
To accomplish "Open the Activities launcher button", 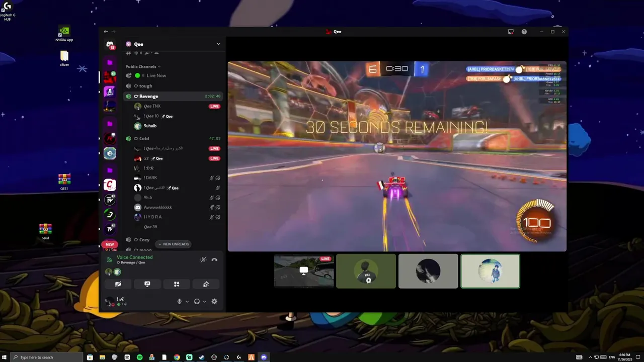I will (x=177, y=284).
